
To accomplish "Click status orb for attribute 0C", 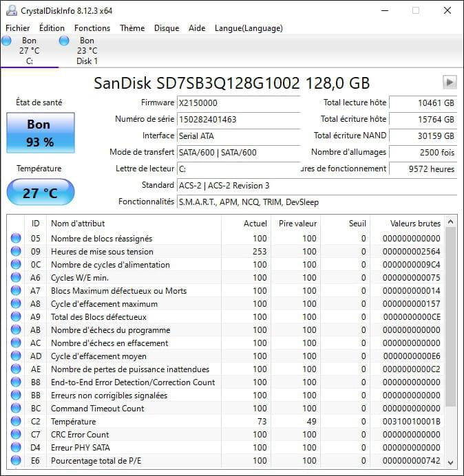I will tap(16, 264).
